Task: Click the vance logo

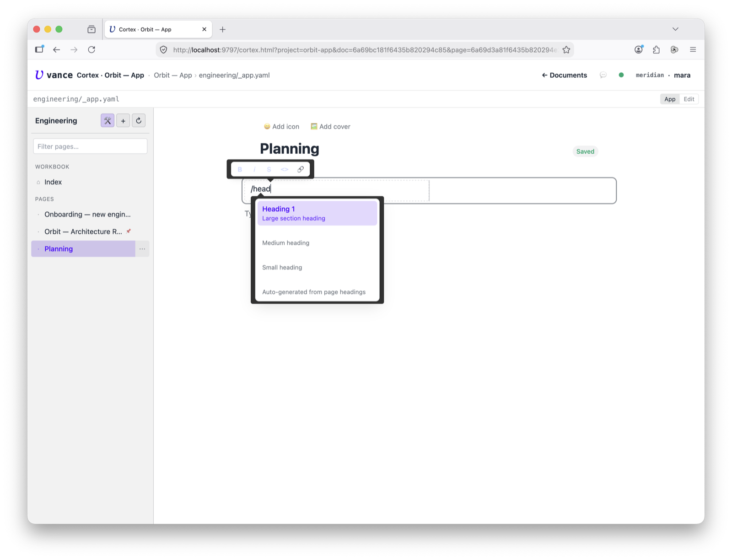Action: click(54, 75)
